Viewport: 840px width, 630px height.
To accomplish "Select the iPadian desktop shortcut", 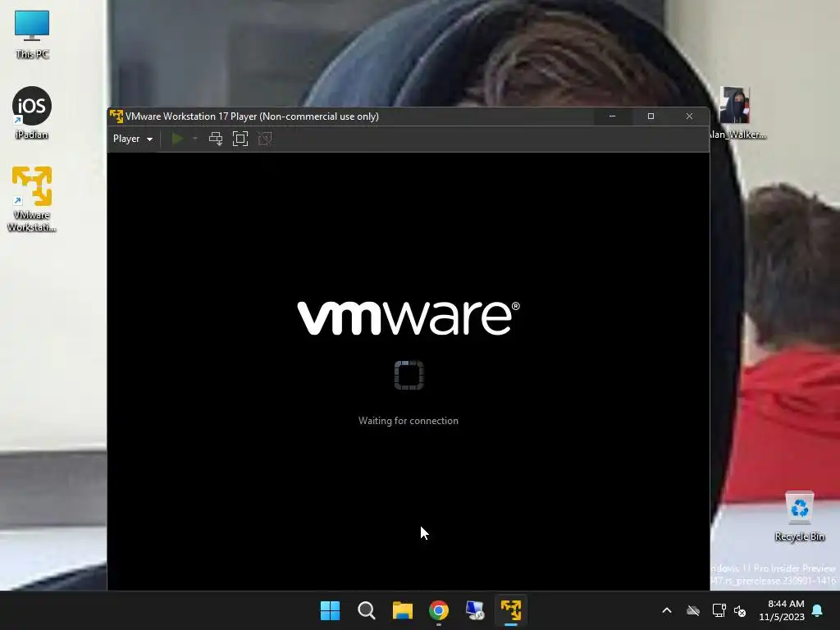I will pos(32,113).
